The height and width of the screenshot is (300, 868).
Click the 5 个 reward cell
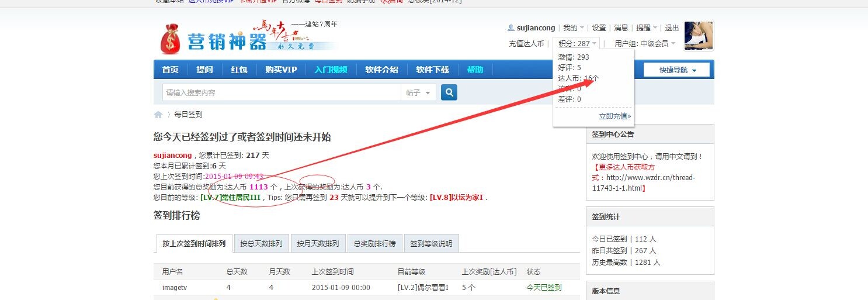(x=468, y=287)
